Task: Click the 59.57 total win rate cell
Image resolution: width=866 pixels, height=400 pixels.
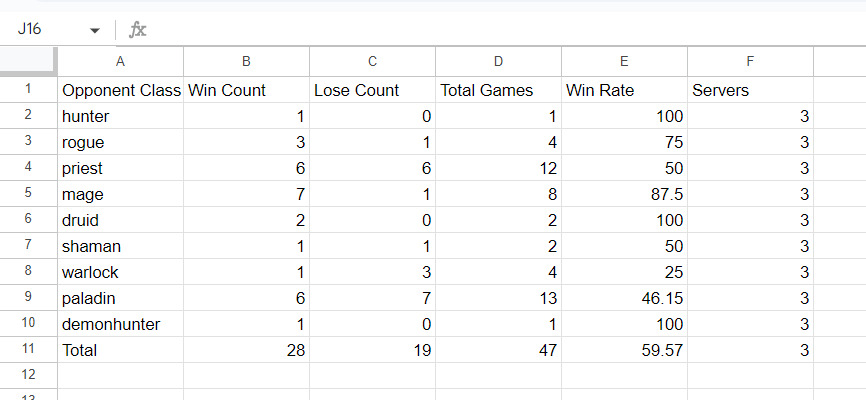Action: tap(624, 350)
